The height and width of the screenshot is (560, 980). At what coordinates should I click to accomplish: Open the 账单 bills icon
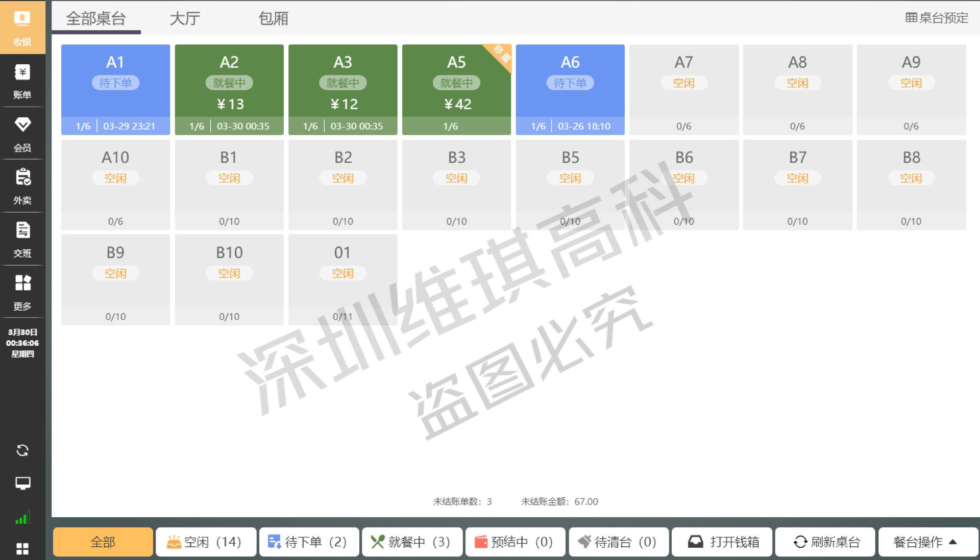tap(22, 81)
